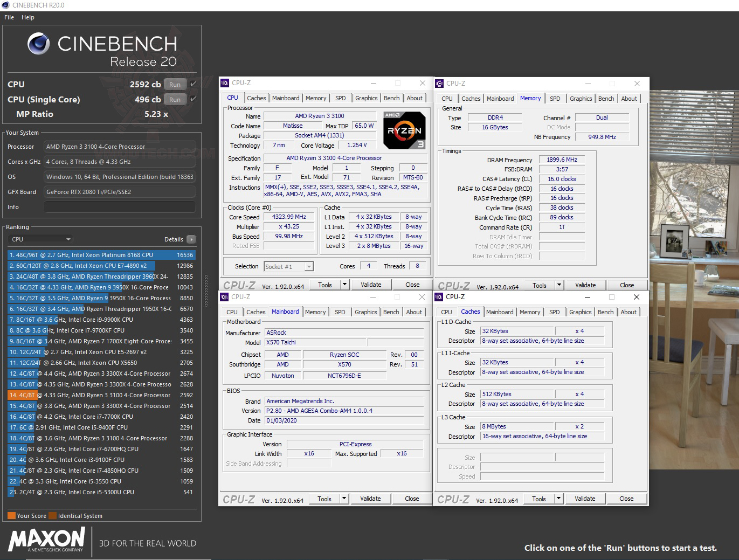The image size is (739, 560).
Task: Close the CPU-Z Mainboard window using its X
Action: point(422,297)
